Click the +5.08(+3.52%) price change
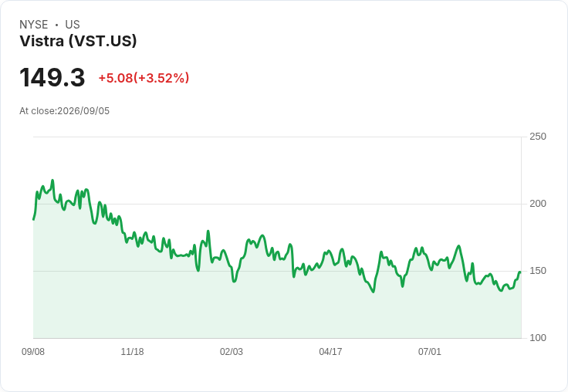The width and height of the screenshot is (568, 392). [x=144, y=78]
